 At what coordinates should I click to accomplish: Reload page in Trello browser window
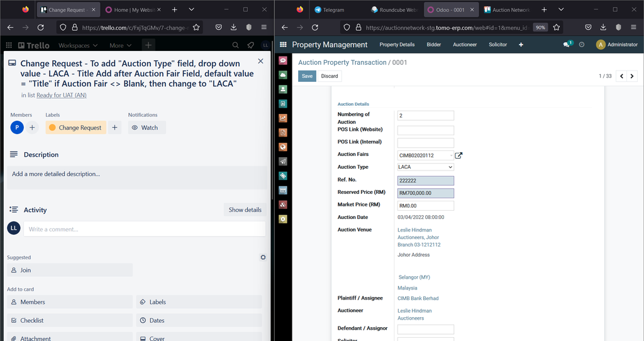(x=41, y=27)
